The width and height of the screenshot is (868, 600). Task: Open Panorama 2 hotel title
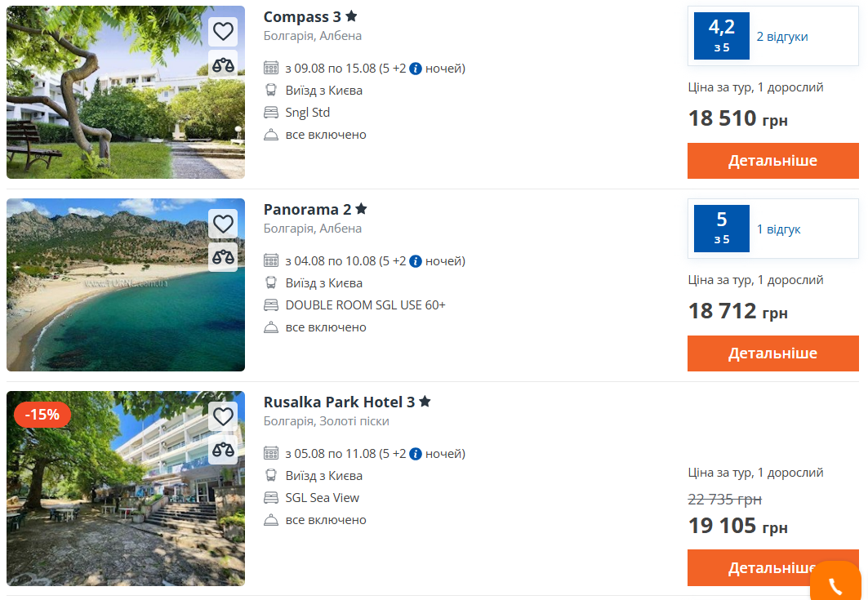pyautogui.click(x=308, y=210)
